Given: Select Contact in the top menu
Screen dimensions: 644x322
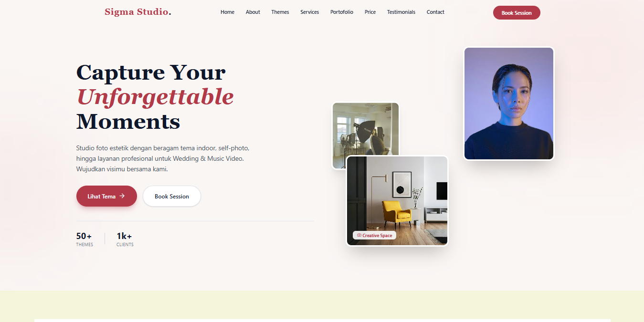Looking at the screenshot, I should 435,12.
